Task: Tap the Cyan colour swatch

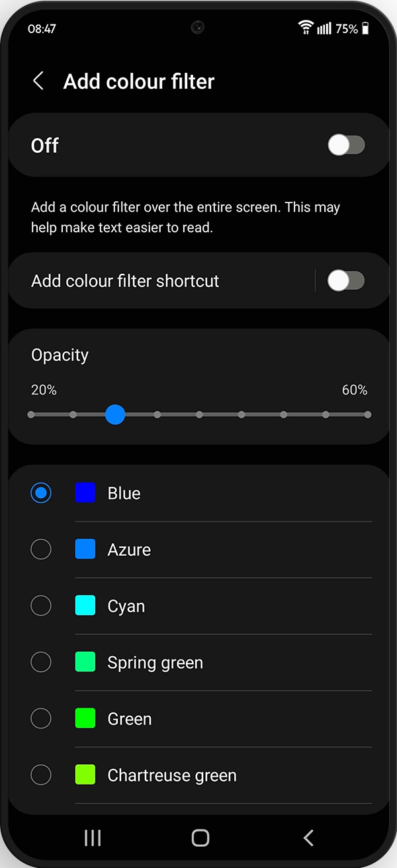Action: (x=85, y=605)
